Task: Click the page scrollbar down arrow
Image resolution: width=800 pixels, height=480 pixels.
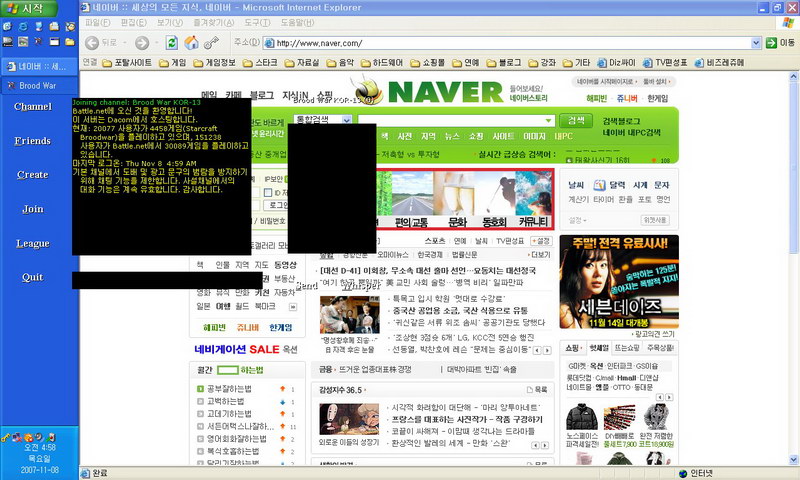Action: 794,460
